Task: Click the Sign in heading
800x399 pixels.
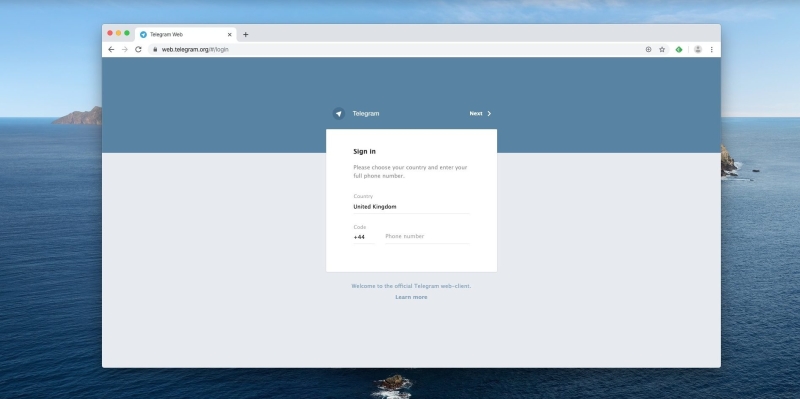Action: [x=364, y=152]
